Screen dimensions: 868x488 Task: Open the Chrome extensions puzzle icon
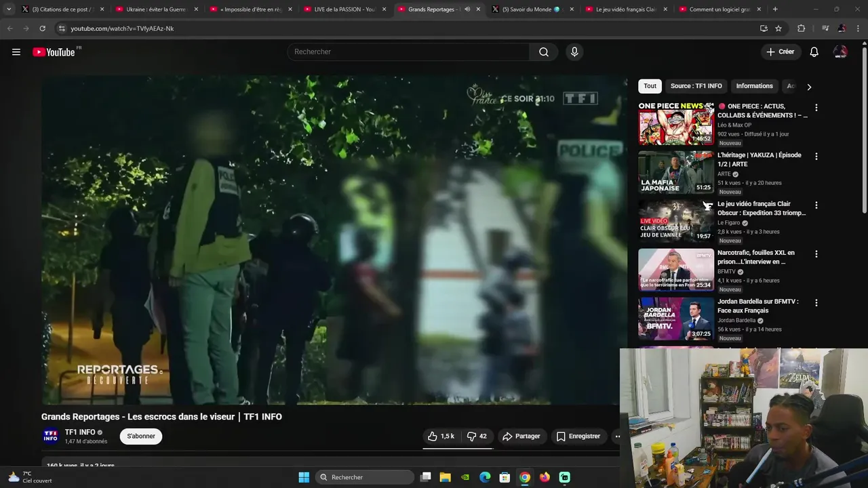click(802, 28)
